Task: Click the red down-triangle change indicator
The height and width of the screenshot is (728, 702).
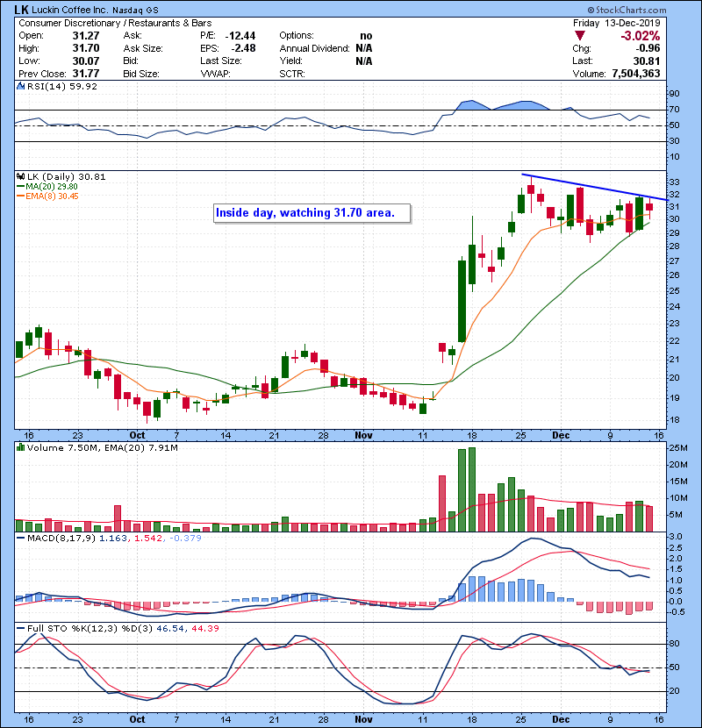Action: tap(579, 36)
